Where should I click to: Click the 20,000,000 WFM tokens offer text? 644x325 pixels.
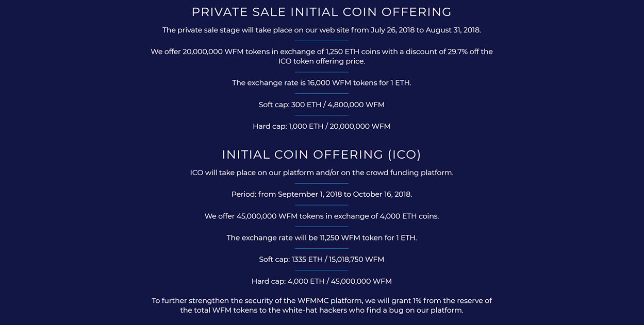click(x=322, y=56)
